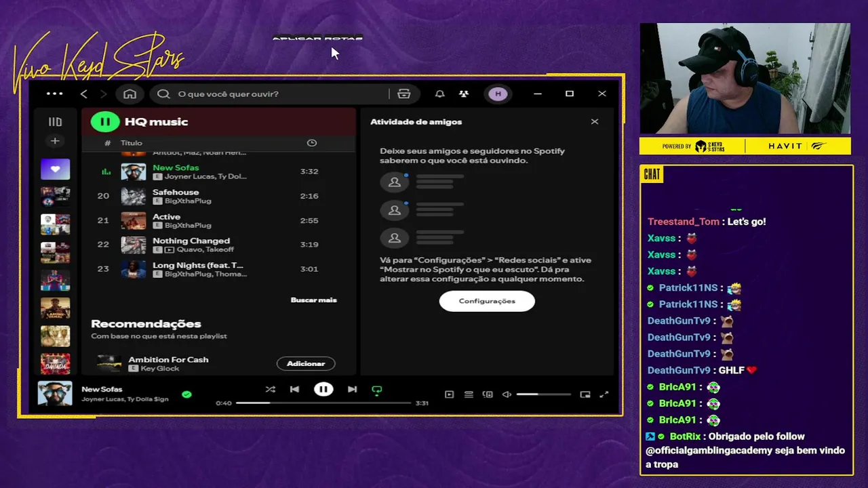Sort tracks by Título column

pos(132,143)
